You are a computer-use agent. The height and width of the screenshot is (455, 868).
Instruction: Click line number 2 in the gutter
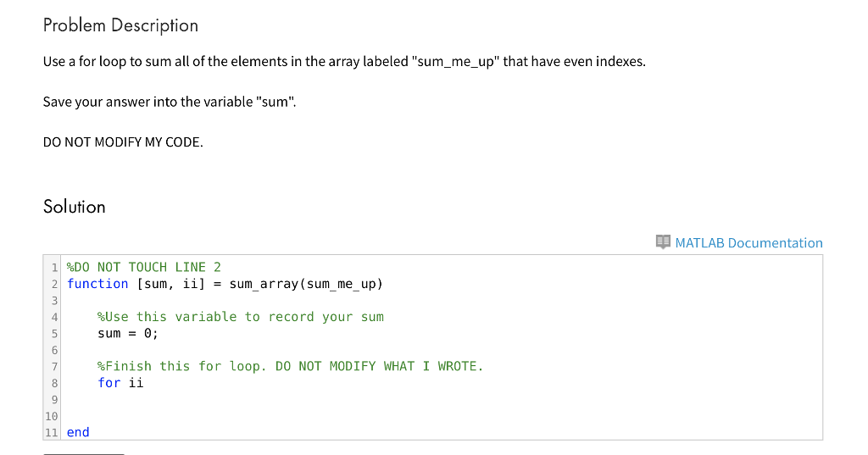(54, 284)
